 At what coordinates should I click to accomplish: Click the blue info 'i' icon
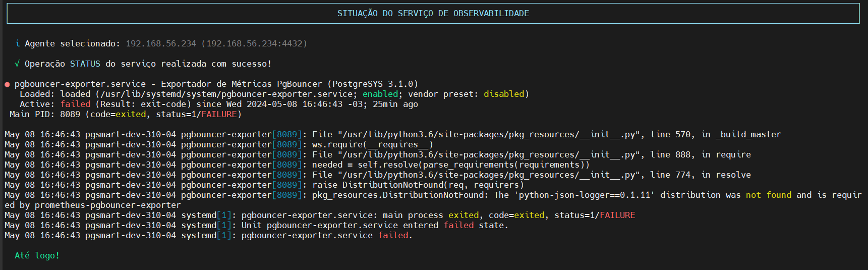coord(18,43)
